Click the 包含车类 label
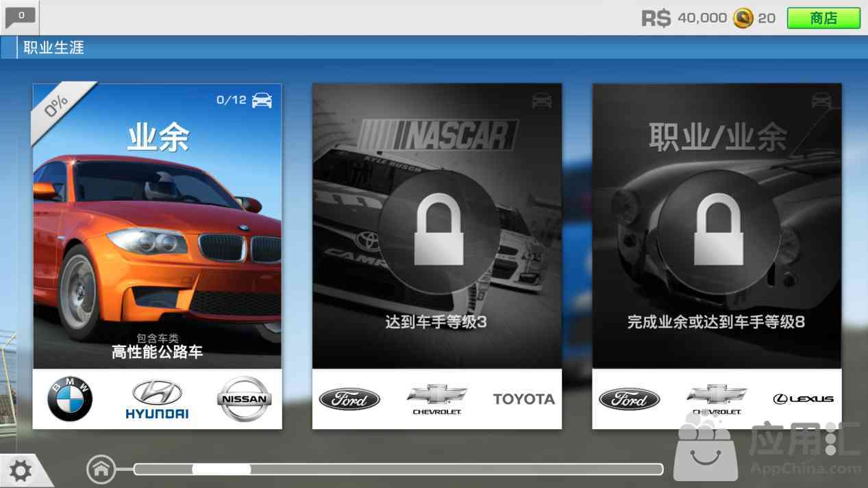Image resolution: width=868 pixels, height=488 pixels. pos(158,337)
